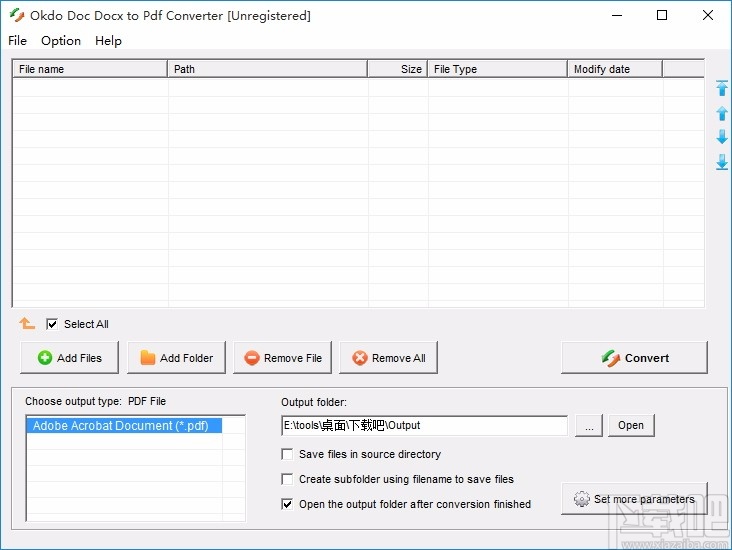Open the File menu
The width and height of the screenshot is (732, 550).
click(17, 41)
